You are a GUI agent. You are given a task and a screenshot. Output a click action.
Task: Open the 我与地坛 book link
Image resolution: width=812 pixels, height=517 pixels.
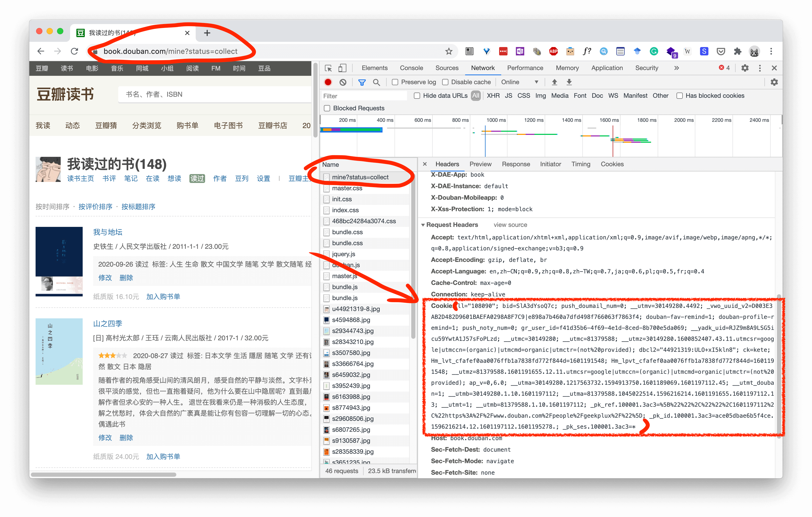pyautogui.click(x=108, y=232)
